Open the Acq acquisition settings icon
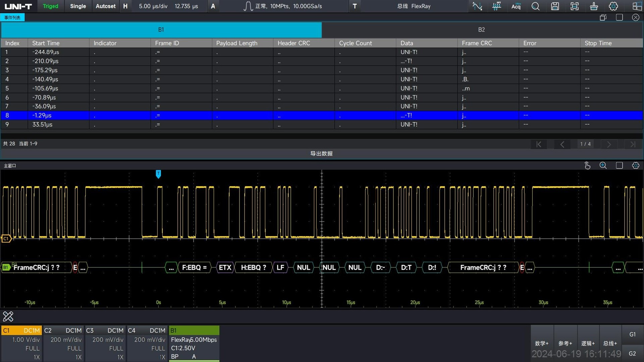This screenshot has height=362, width=644. 516,6
